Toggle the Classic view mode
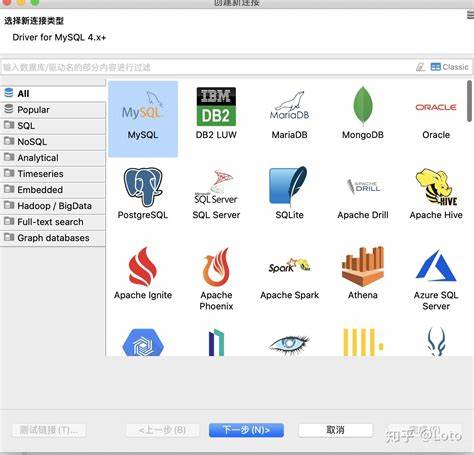Image resolution: width=474 pixels, height=455 pixels. pyautogui.click(x=449, y=67)
